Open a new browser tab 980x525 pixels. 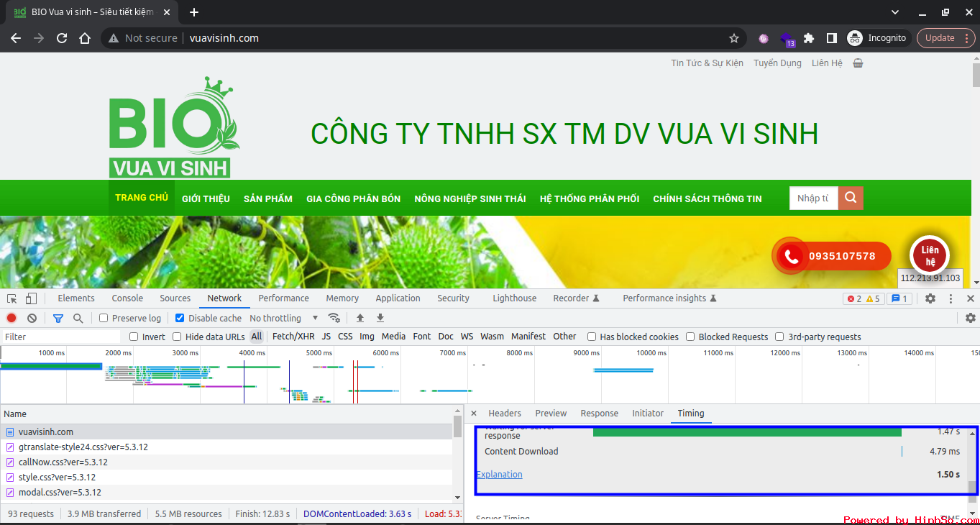[x=194, y=12]
